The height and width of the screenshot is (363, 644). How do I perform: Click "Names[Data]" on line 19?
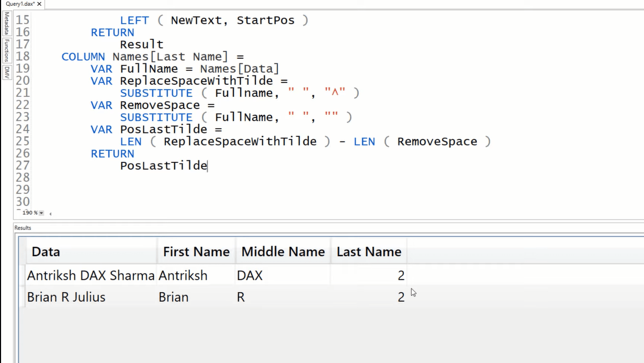click(240, 69)
